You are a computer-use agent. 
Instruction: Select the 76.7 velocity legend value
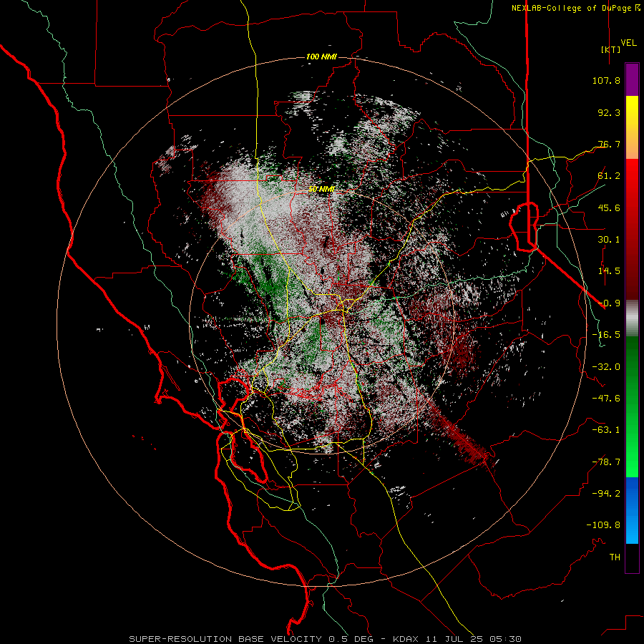(x=609, y=144)
